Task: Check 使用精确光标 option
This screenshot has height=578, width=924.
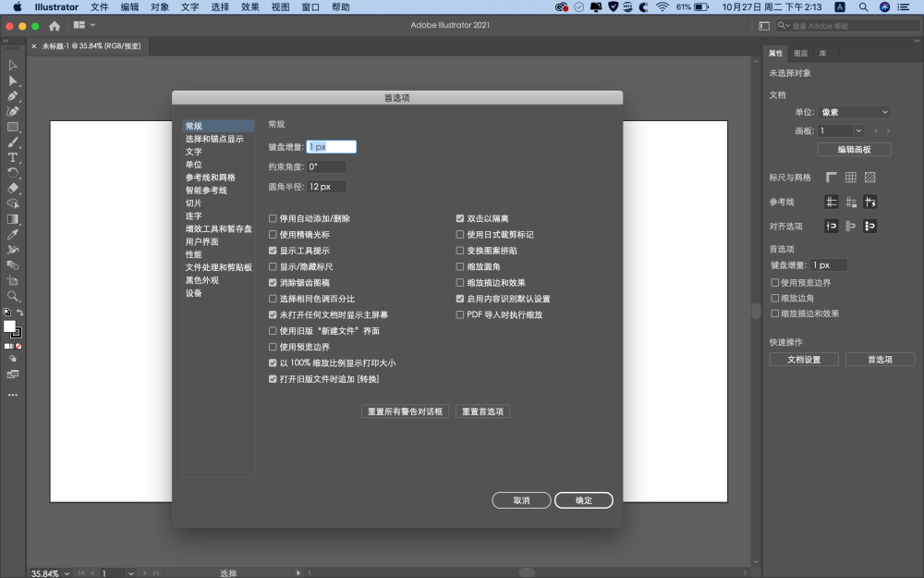Action: [x=273, y=235]
